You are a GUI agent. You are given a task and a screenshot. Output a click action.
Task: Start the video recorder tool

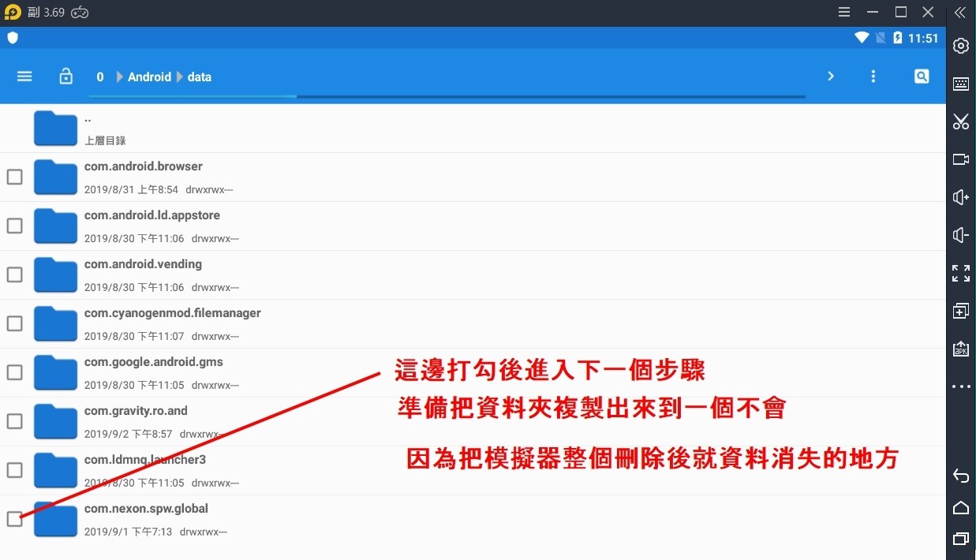961,159
